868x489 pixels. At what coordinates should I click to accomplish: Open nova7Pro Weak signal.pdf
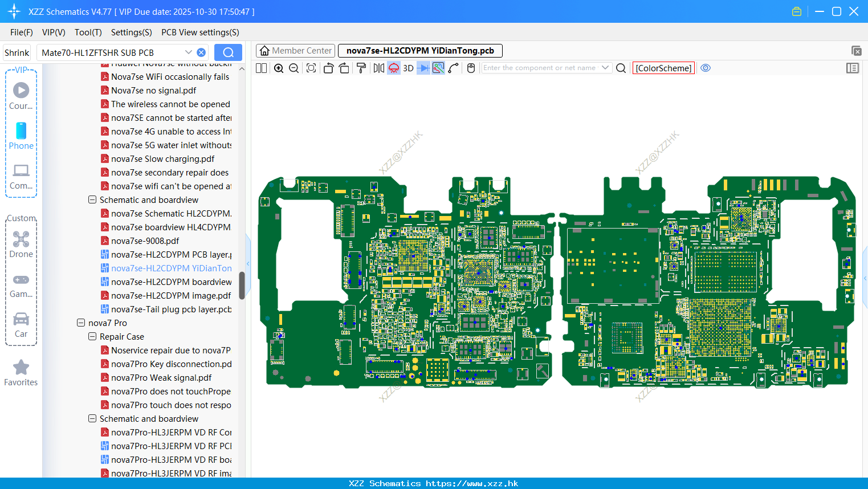coord(161,378)
